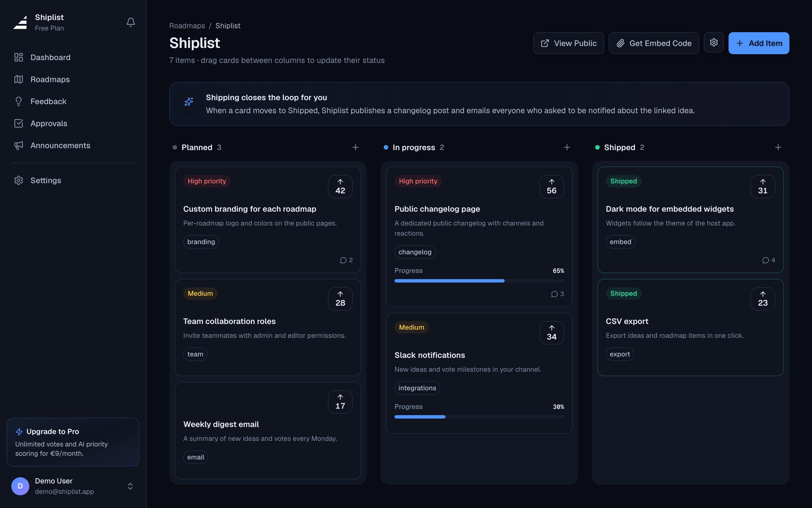
Task: Click the export tag on CSV export
Action: (x=620, y=354)
